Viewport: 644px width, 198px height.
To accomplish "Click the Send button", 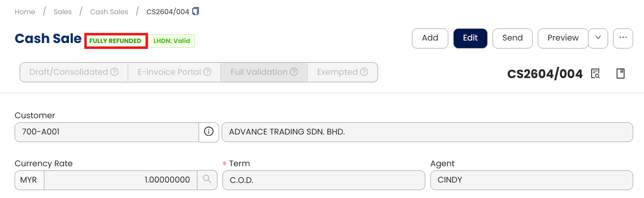I will [512, 38].
